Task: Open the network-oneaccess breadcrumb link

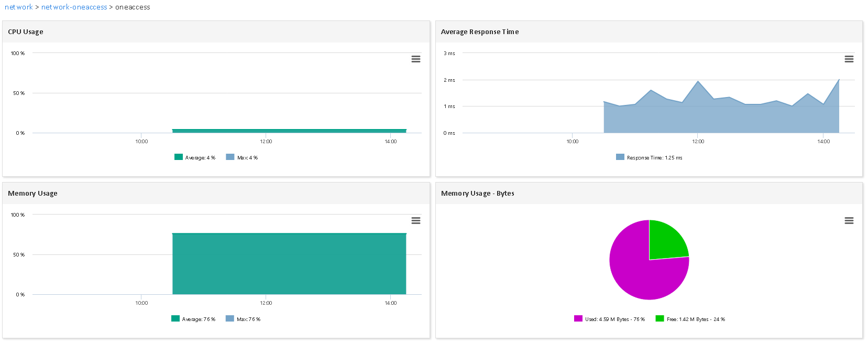Action: point(74,7)
